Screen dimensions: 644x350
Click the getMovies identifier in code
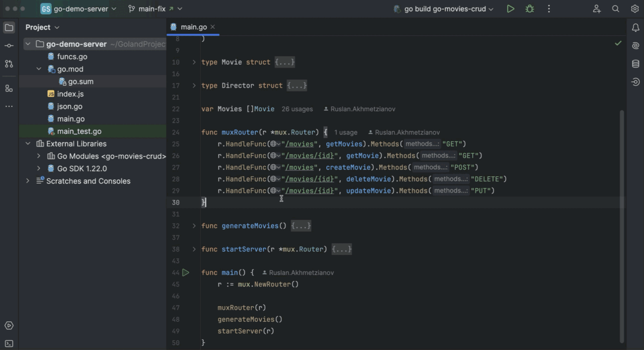click(x=344, y=144)
